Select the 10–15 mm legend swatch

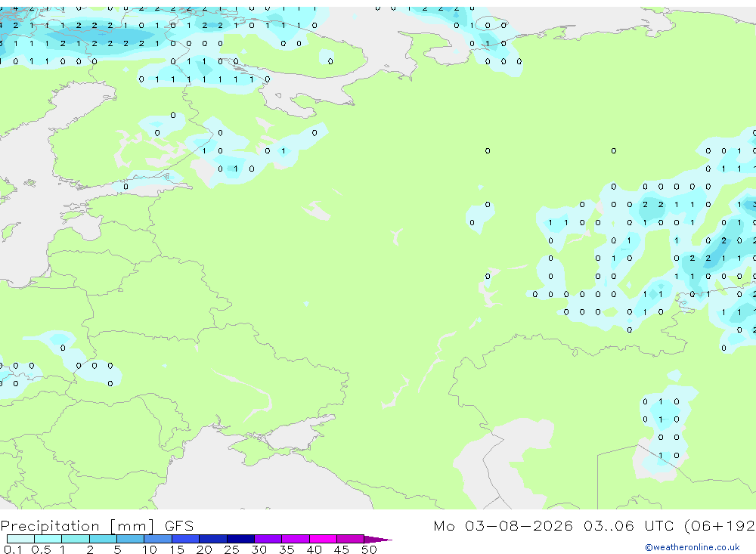point(158,539)
